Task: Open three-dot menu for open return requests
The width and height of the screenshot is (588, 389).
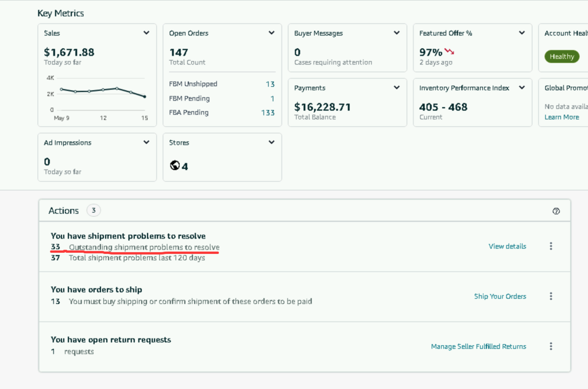Action: 551,346
